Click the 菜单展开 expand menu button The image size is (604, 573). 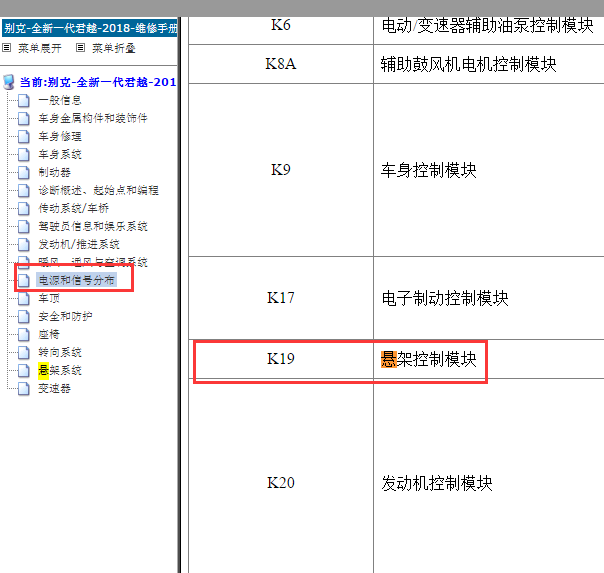(x=40, y=48)
